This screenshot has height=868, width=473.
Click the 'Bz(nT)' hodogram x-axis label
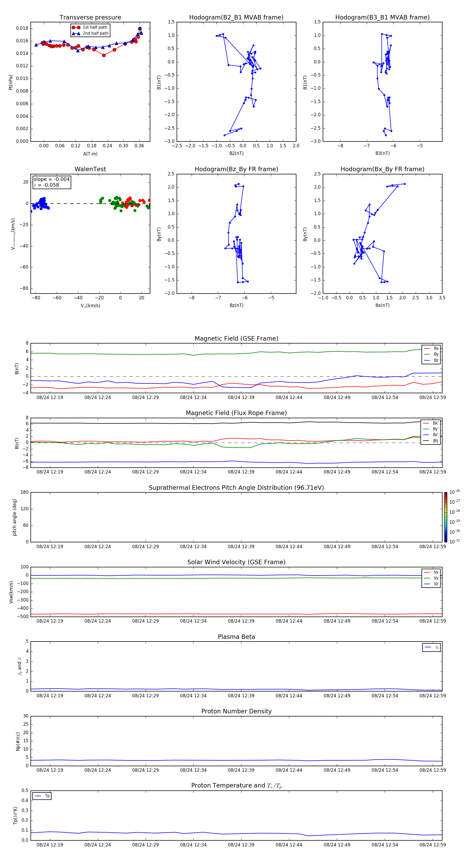(x=236, y=305)
